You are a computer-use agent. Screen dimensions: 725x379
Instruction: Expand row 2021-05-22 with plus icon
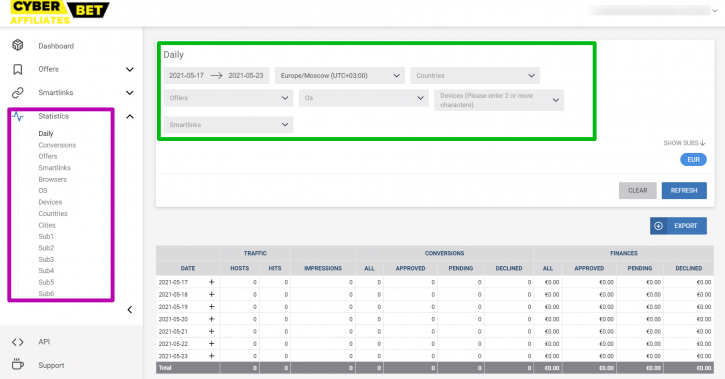[211, 343]
